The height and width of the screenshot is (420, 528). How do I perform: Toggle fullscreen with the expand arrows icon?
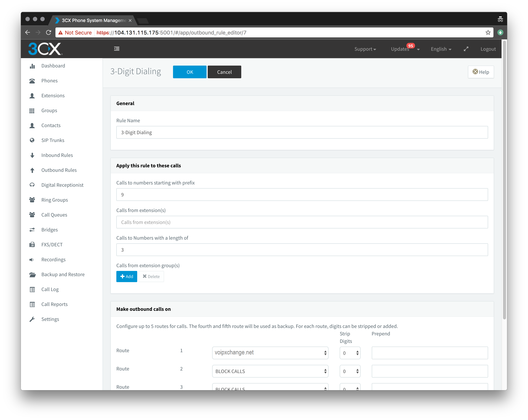[x=466, y=49]
